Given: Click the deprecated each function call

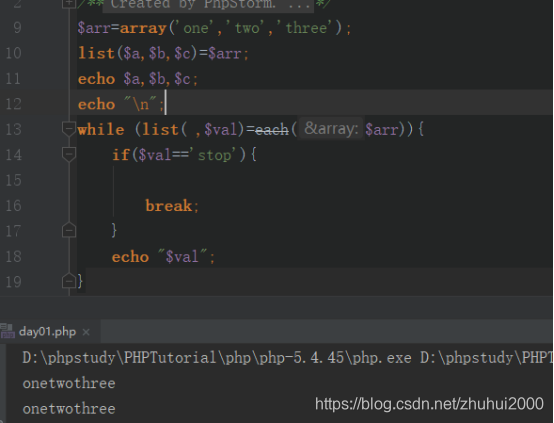Looking at the screenshot, I should 272,130.
